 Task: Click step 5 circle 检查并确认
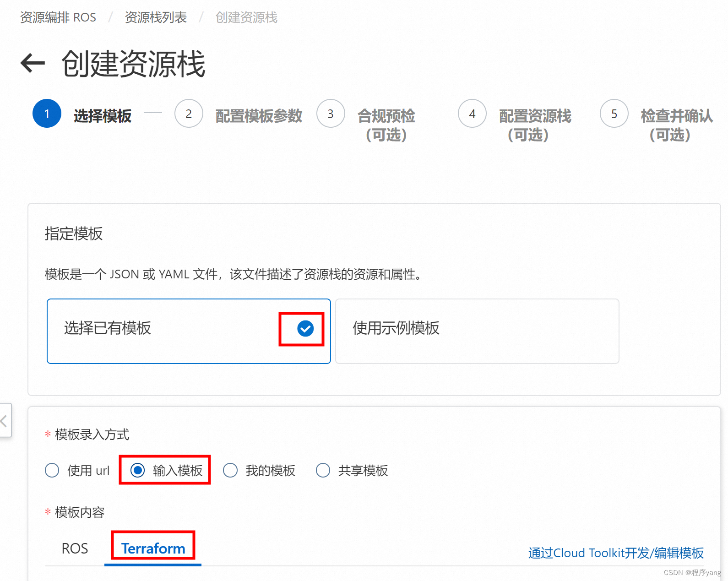(x=614, y=114)
